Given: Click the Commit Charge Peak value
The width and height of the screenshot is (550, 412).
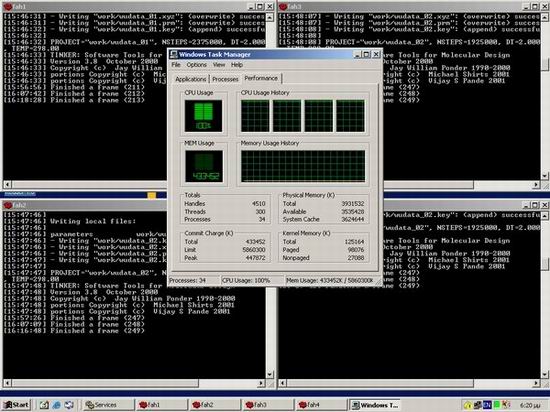Looking at the screenshot, I should point(256,258).
